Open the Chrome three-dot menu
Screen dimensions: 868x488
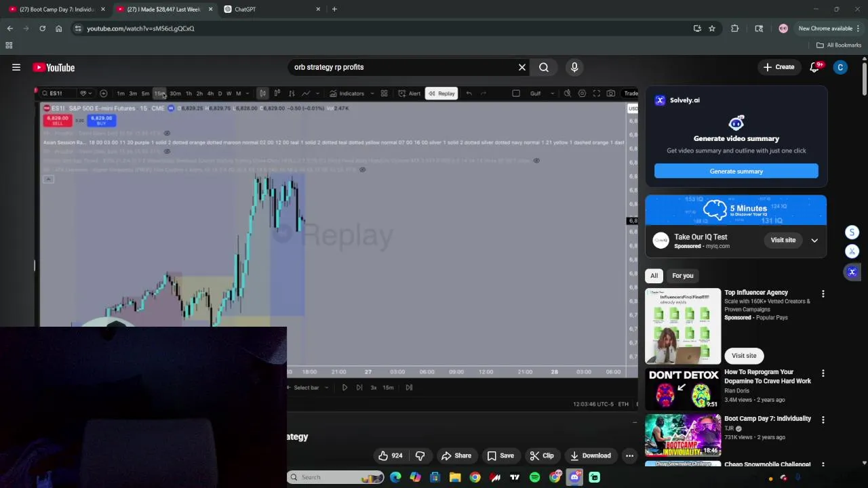click(x=859, y=28)
